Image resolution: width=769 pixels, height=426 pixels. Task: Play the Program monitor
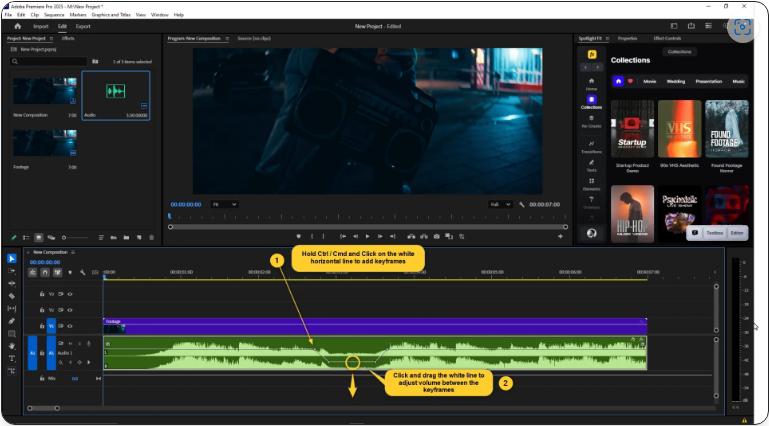(x=367, y=236)
